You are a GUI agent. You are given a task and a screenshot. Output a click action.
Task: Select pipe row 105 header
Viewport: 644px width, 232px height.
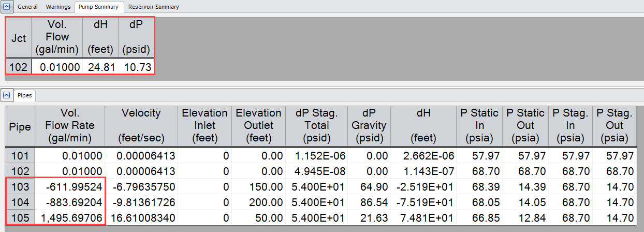click(20, 218)
